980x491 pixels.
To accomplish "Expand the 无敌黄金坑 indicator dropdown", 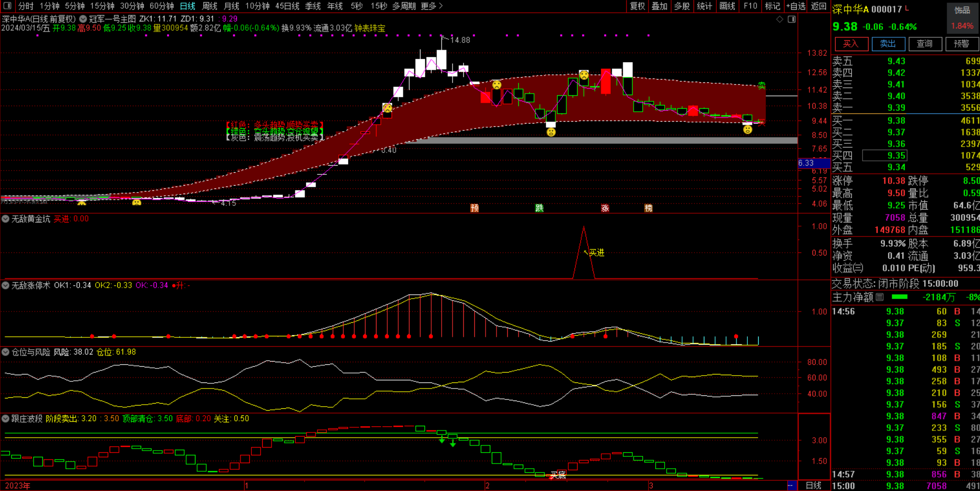I will tap(6, 219).
